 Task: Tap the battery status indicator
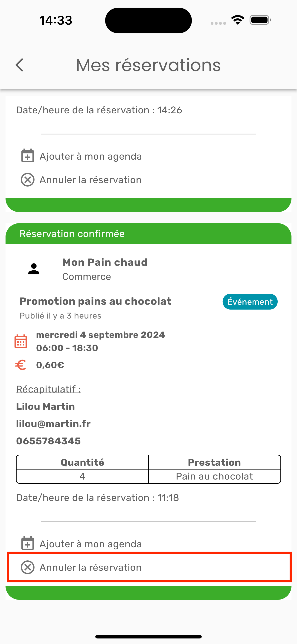260,20
